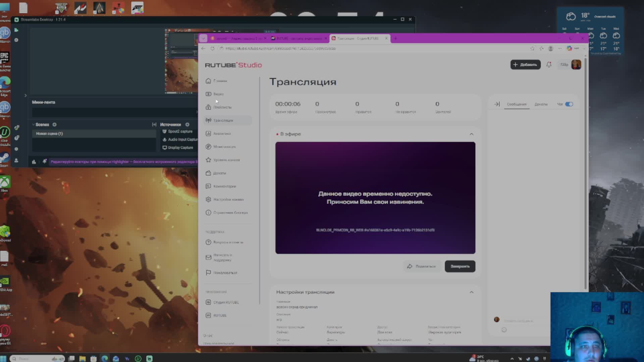Click the Добавить button in RUTUBE Studio
This screenshot has width=644, height=362.
[525, 65]
